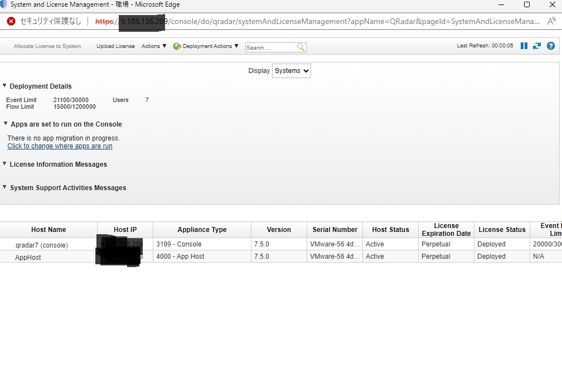Click Deployed in the qradar7 row
Image resolution: width=562 pixels, height=392 pixels.
[x=491, y=244]
